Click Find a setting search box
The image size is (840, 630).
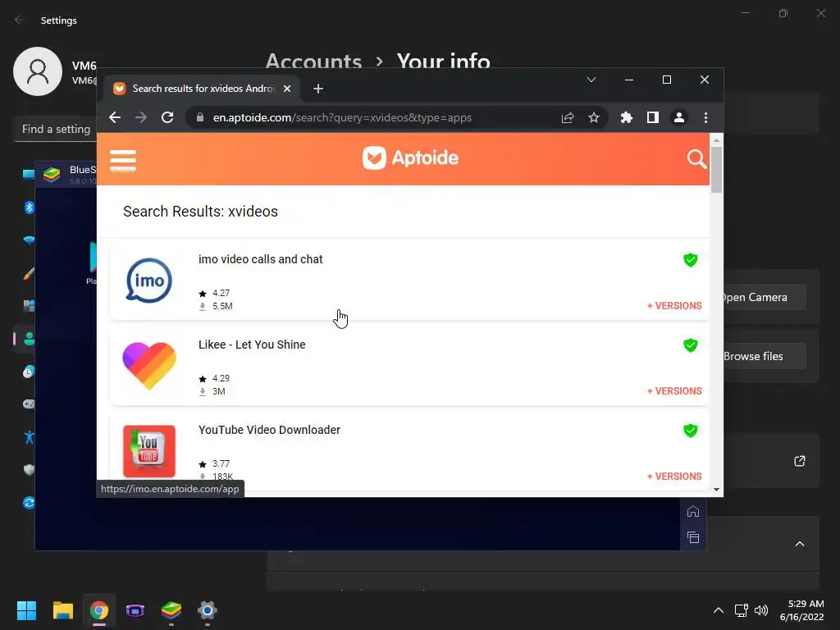(x=57, y=129)
